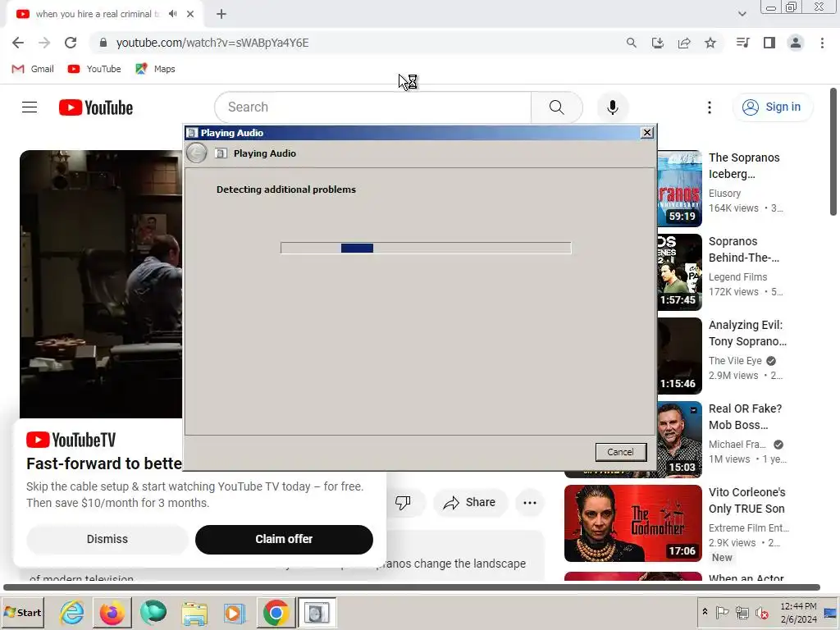Bookmark this tab with the star icon
This screenshot has width=840, height=630.
(710, 43)
